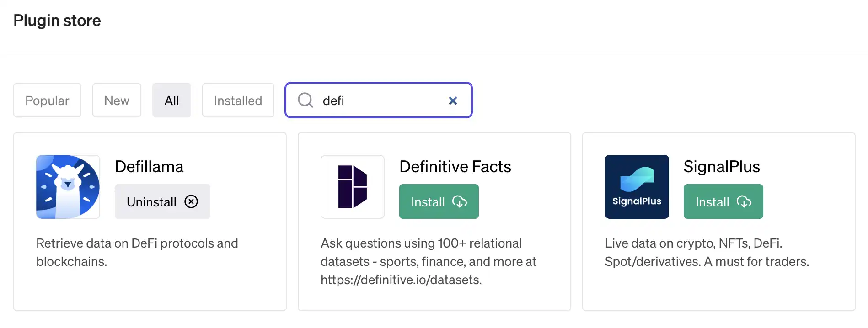The width and height of the screenshot is (868, 328).
Task: Click the Definitive Facts plugin logo
Action: 353,187
